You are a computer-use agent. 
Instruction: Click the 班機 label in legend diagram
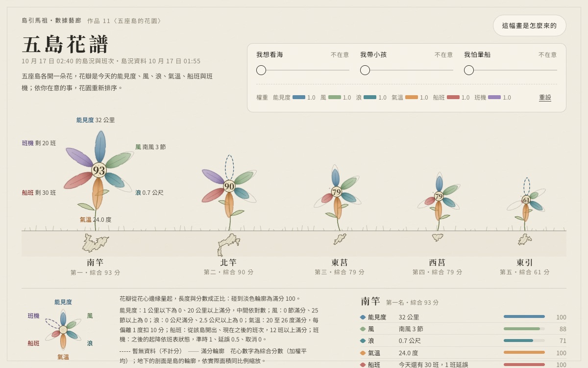tap(33, 316)
